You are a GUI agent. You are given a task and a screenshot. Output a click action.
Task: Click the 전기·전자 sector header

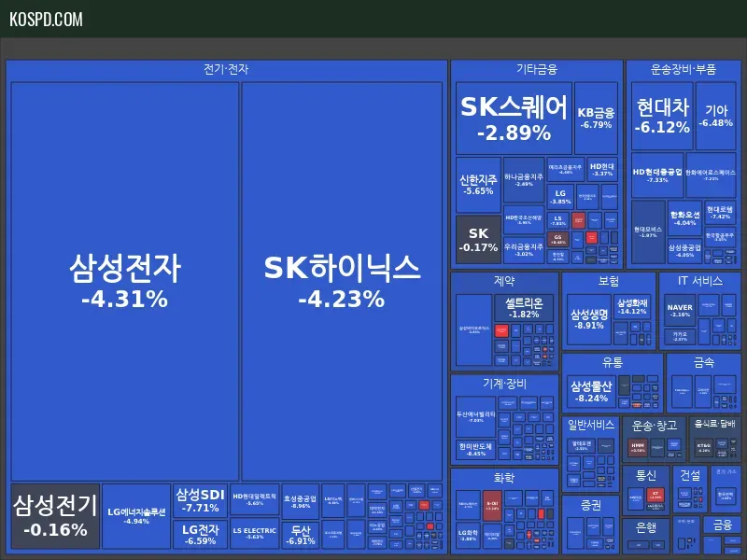[x=226, y=69]
